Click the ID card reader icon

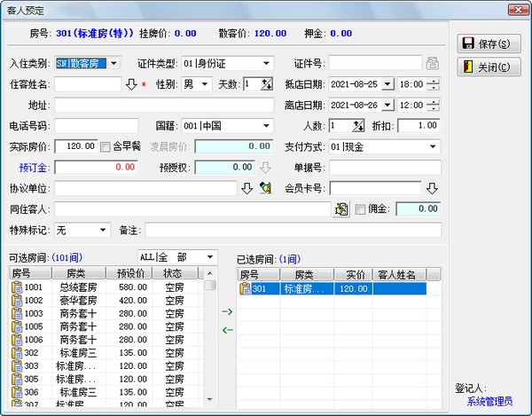pyautogui.click(x=432, y=63)
